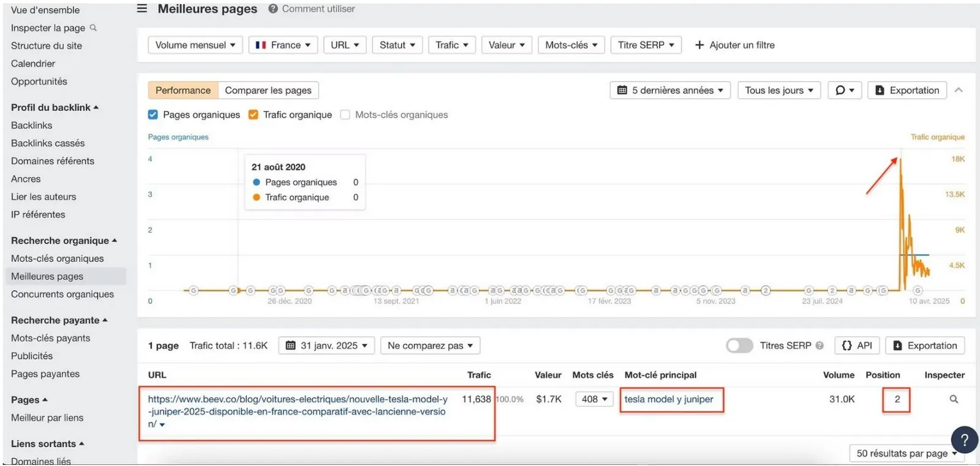Click the help icon next to Comment utiliser
The image size is (980, 466).
click(273, 9)
